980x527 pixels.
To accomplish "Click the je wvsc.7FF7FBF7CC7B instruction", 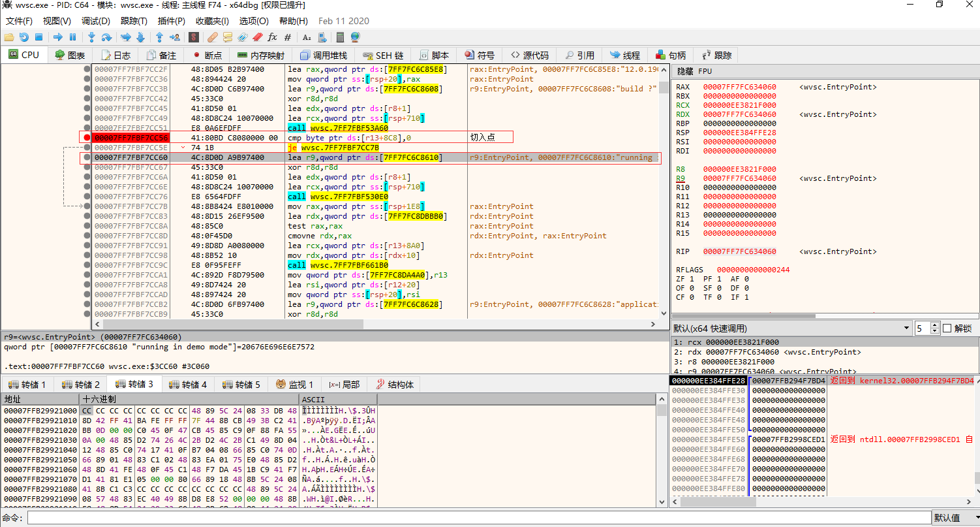I will [x=333, y=148].
